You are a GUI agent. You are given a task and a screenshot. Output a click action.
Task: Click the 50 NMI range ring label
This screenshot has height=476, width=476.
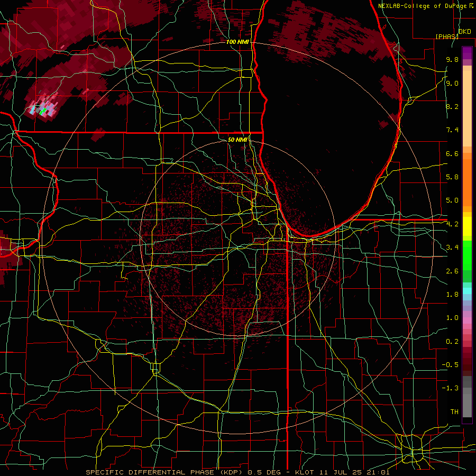[x=237, y=140]
